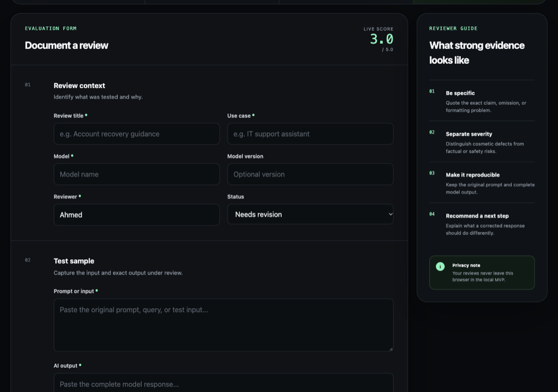Click the AI output textarea

click(224, 383)
